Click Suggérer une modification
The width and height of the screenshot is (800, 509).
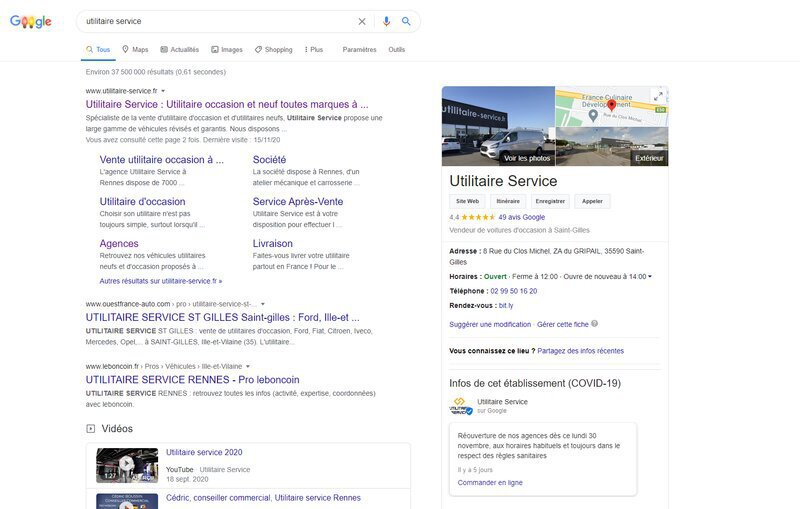pyautogui.click(x=490, y=324)
